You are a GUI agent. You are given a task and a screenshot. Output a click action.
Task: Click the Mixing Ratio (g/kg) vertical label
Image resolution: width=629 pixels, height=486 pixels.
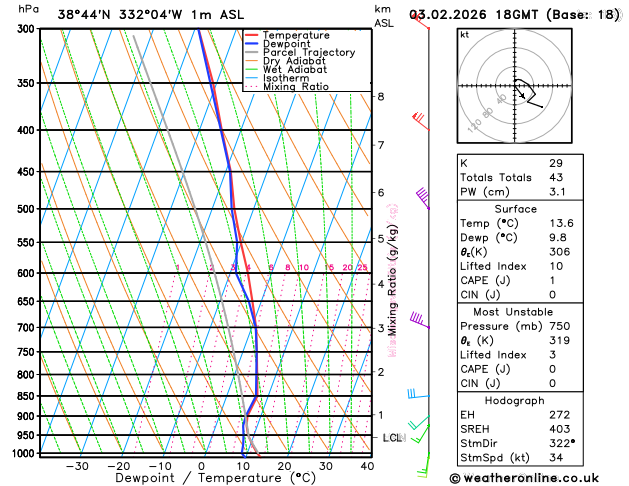click(392, 280)
